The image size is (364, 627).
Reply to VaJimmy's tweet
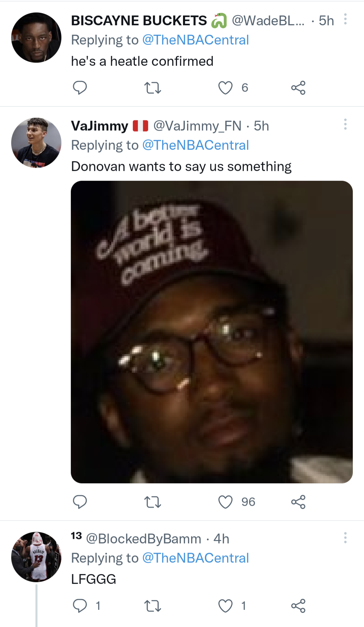(x=80, y=502)
